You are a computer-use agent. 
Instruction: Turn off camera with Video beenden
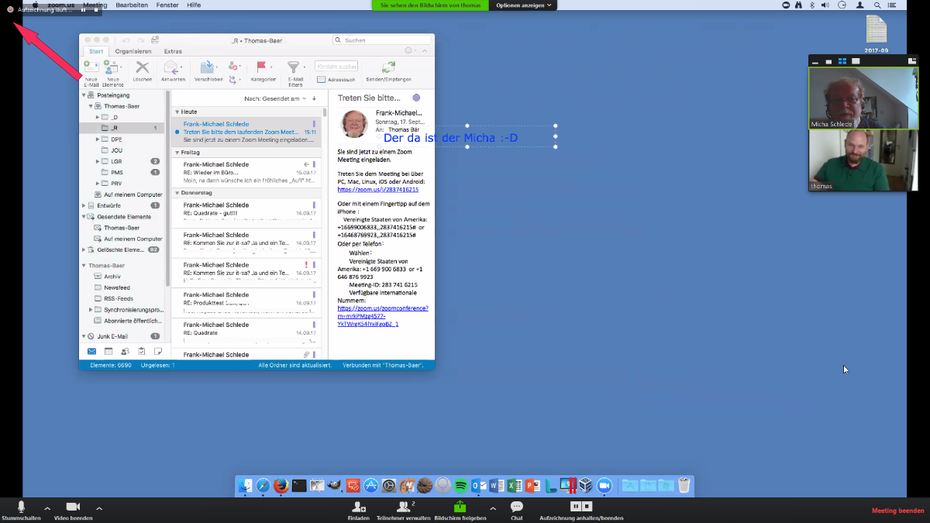point(73,509)
